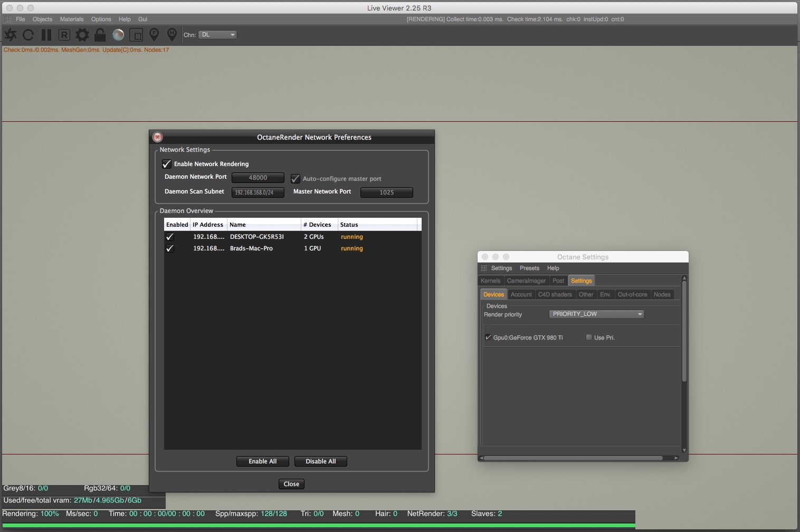
Task: Open the Presets menu
Action: (x=529, y=268)
